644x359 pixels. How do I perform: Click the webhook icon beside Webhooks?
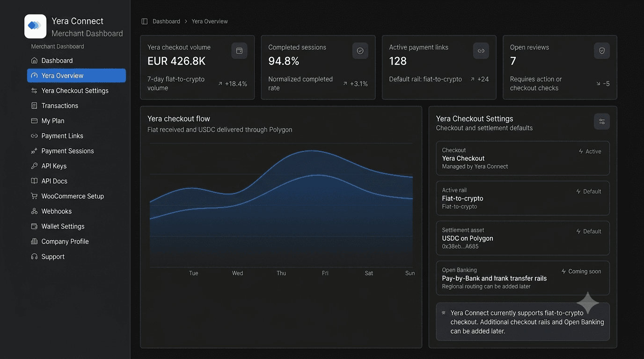pos(34,211)
